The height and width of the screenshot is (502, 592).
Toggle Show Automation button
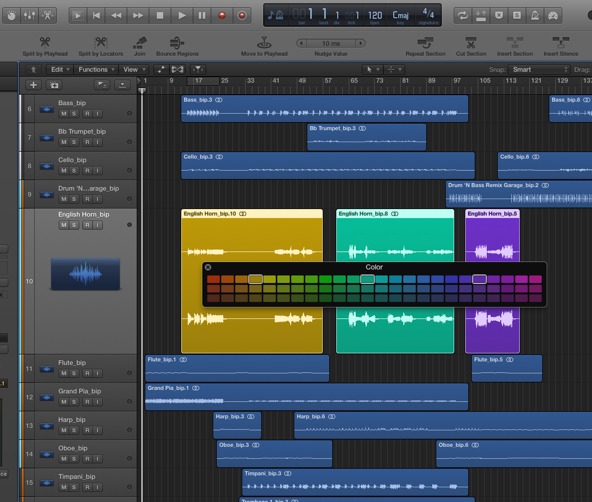pyautogui.click(x=160, y=69)
